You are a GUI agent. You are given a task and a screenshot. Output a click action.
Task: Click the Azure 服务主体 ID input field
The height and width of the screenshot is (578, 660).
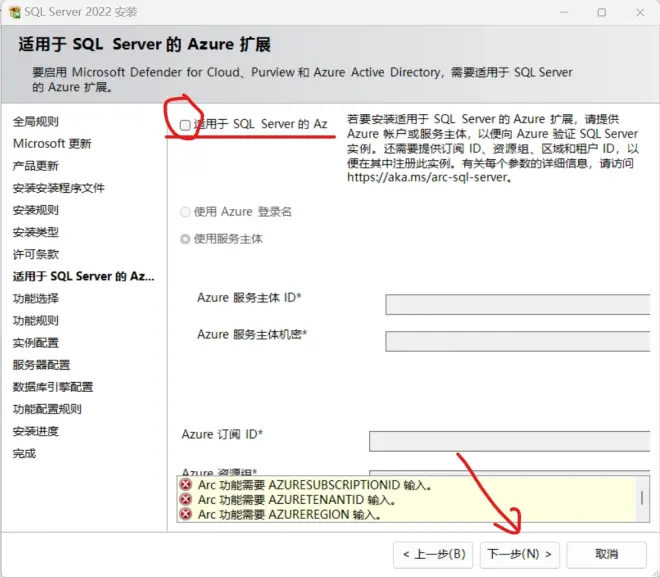[518, 304]
